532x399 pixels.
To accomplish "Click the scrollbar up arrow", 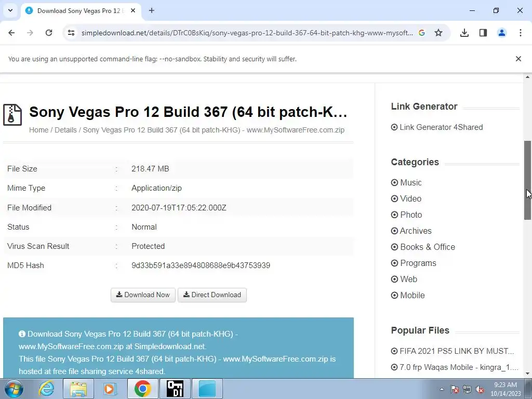I will pyautogui.click(x=528, y=77).
